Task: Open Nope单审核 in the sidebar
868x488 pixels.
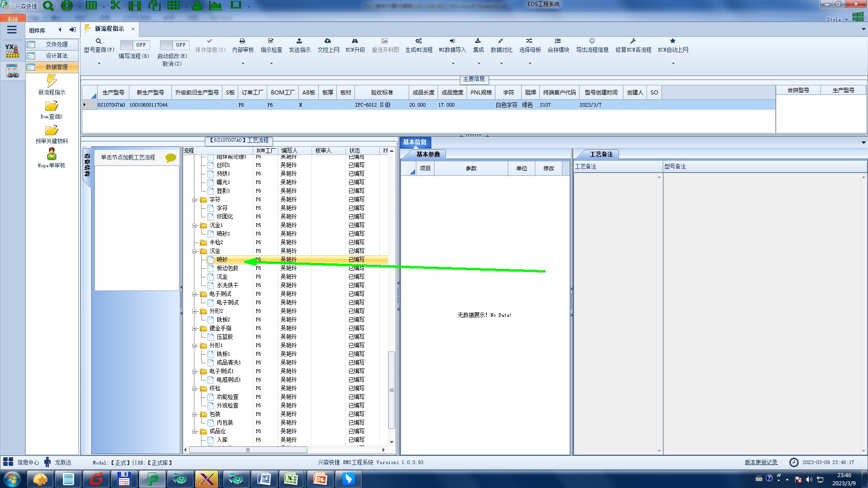Action: click(x=52, y=155)
